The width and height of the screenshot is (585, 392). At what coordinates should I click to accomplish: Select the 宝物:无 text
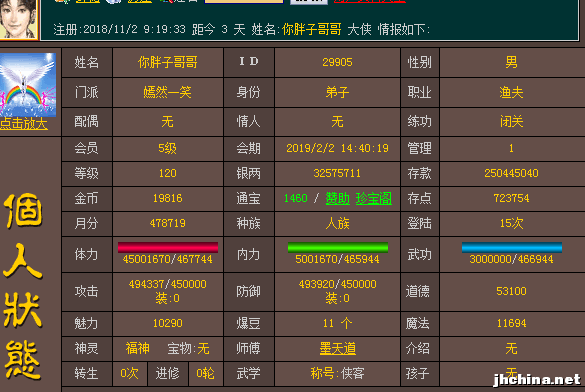click(188, 349)
